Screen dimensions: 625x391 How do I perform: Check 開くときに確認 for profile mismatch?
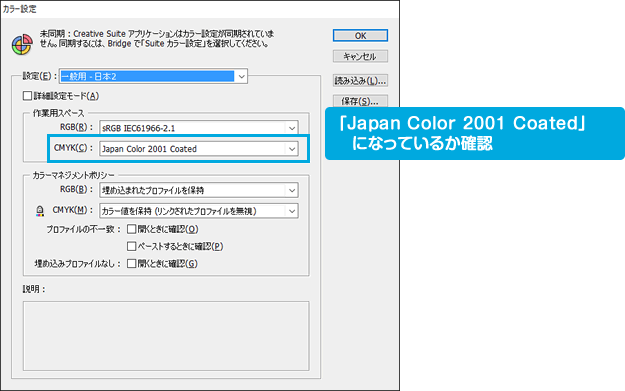(132, 229)
